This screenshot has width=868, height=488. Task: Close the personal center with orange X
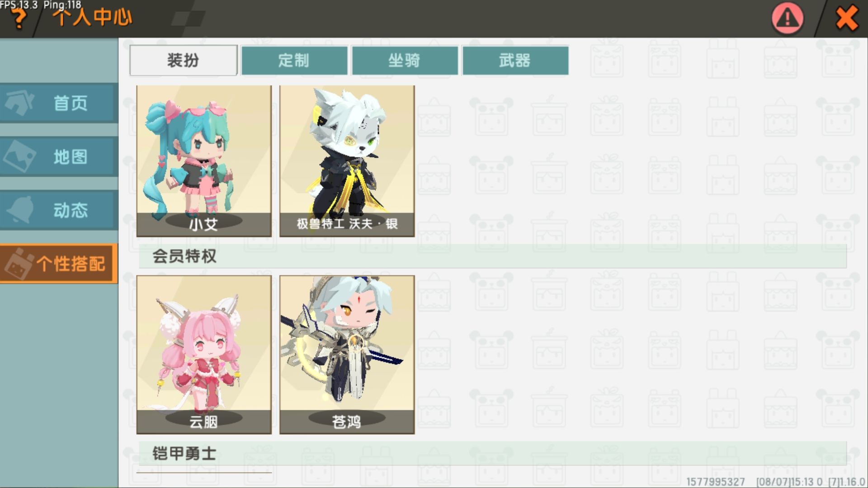coord(846,19)
